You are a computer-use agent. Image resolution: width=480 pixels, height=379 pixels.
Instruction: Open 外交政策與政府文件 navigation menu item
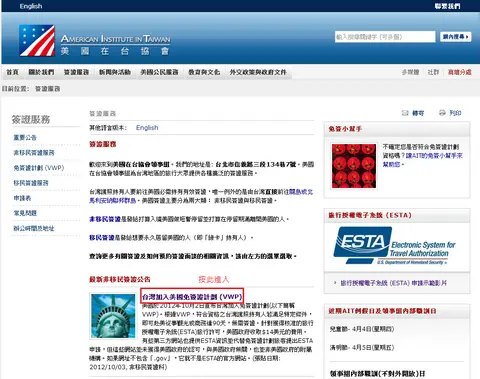click(258, 72)
